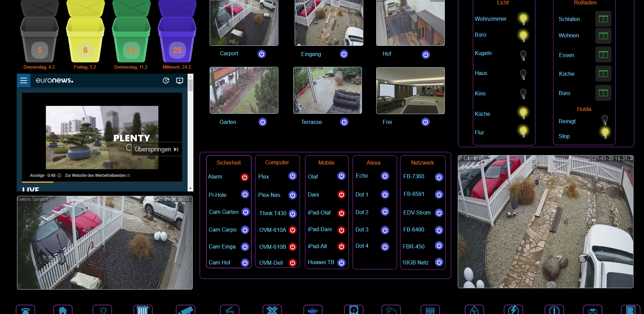This screenshot has width=644, height=314.
Task: Click the euronews clock history icon
Action: pyautogui.click(x=166, y=80)
